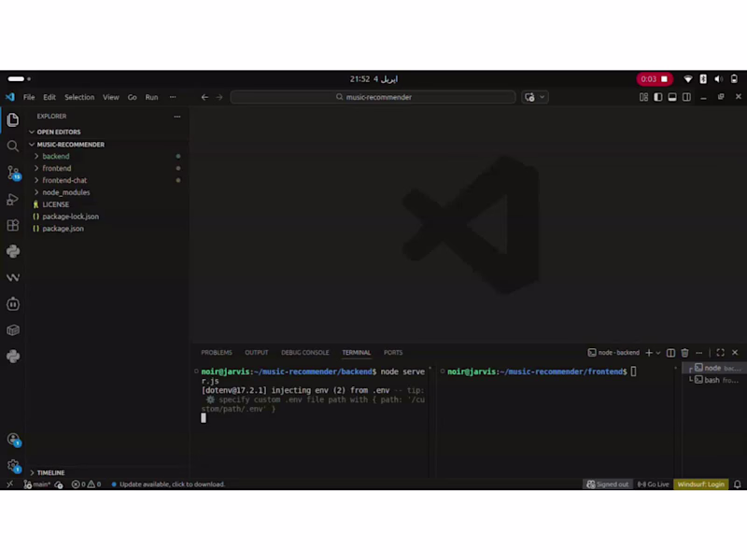Switch to the Terminal tab
The width and height of the screenshot is (747, 560).
coord(357,353)
